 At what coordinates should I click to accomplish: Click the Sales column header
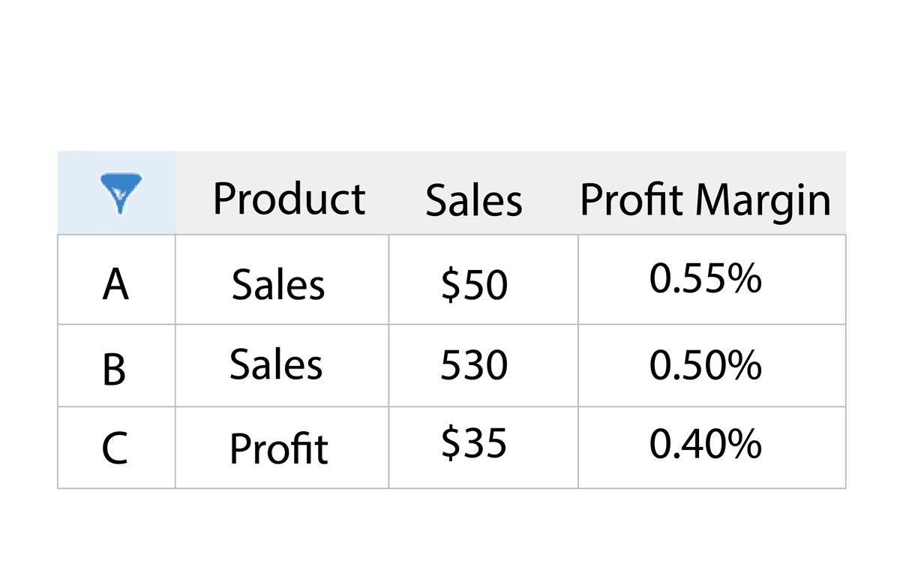point(473,200)
